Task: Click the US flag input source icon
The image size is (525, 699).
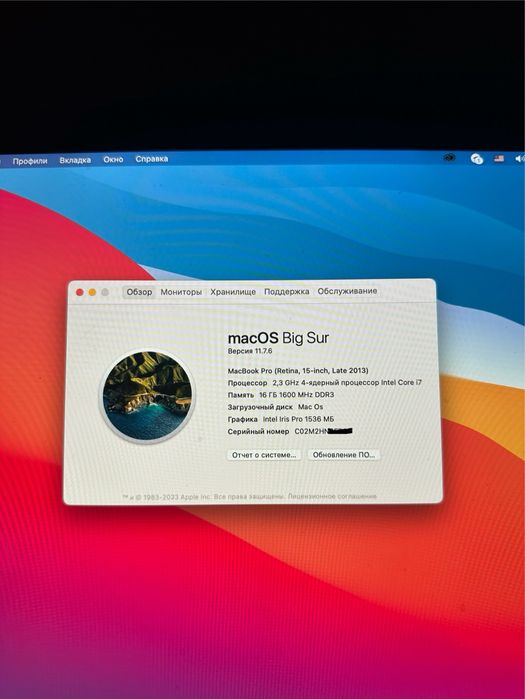Action: [499, 158]
